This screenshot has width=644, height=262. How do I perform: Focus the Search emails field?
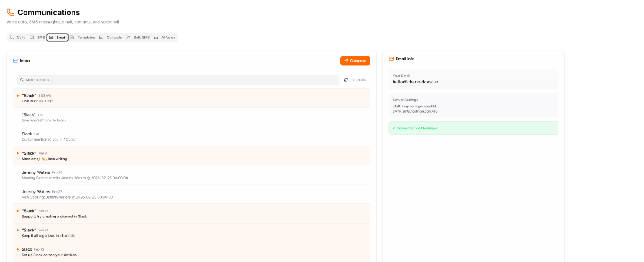tap(179, 80)
